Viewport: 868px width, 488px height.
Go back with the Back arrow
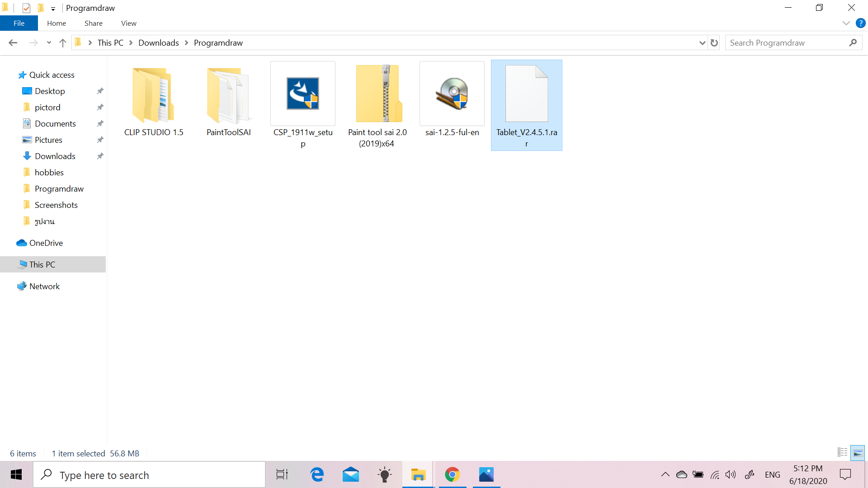coord(13,43)
